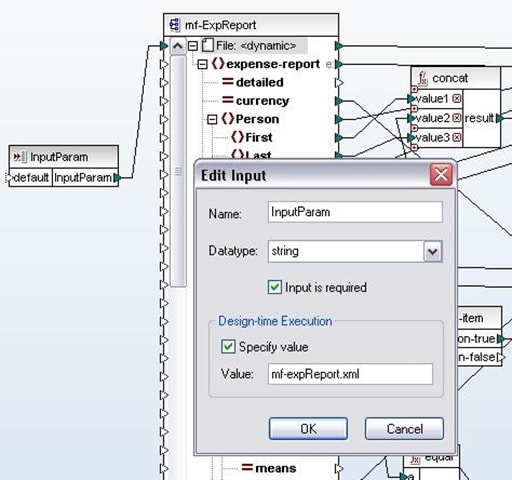Toggle the Input is required checkbox

[x=275, y=287]
